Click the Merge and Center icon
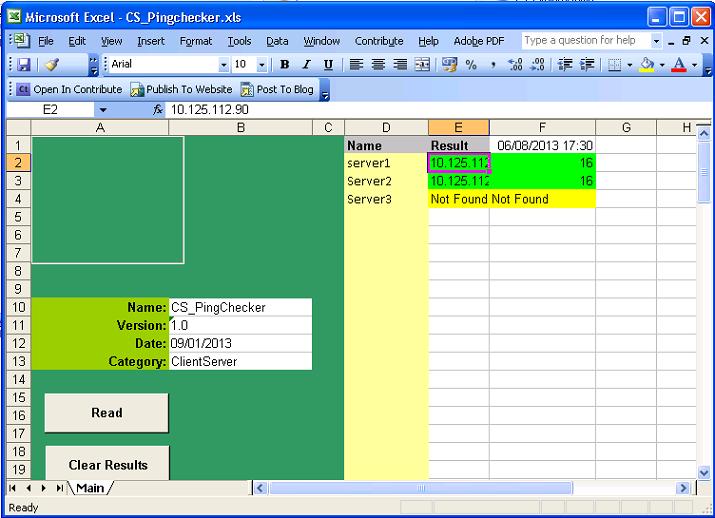Viewport: 715px width, 518px height. (422, 64)
